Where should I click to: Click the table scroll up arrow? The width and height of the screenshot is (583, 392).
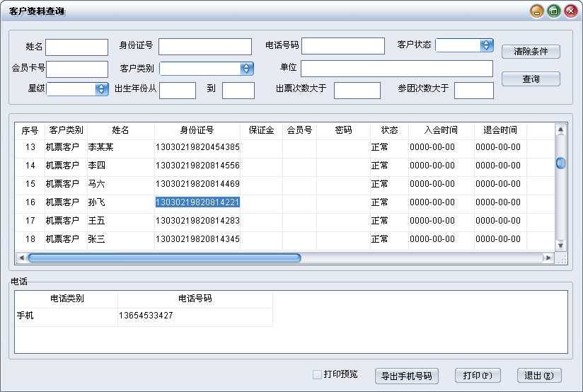pos(560,129)
